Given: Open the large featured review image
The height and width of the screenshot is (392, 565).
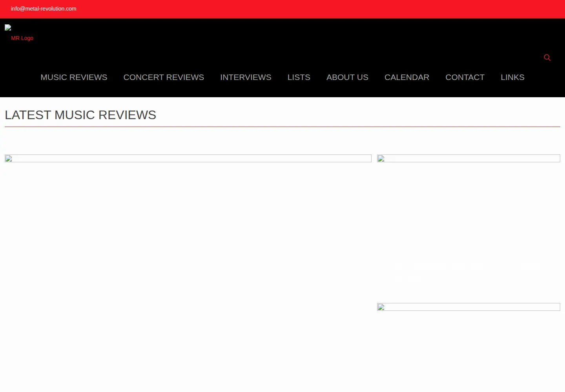Looking at the screenshot, I should (188, 158).
